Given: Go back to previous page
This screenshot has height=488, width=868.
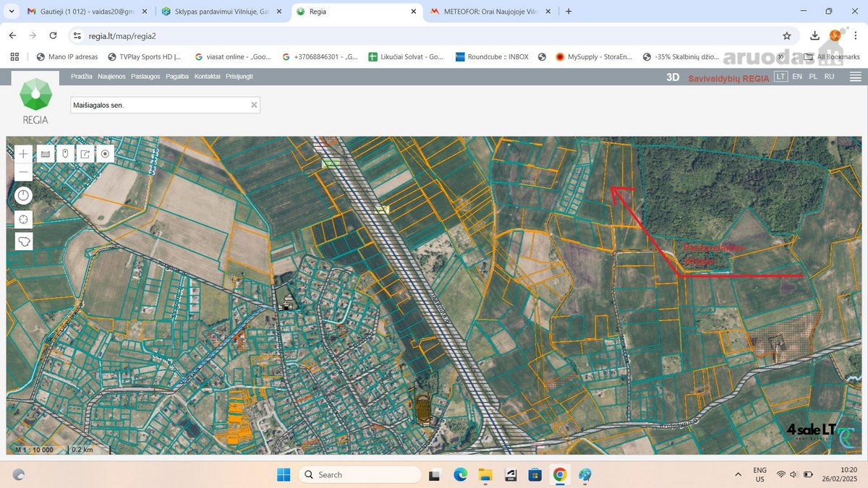Looking at the screenshot, I should pyautogui.click(x=12, y=35).
